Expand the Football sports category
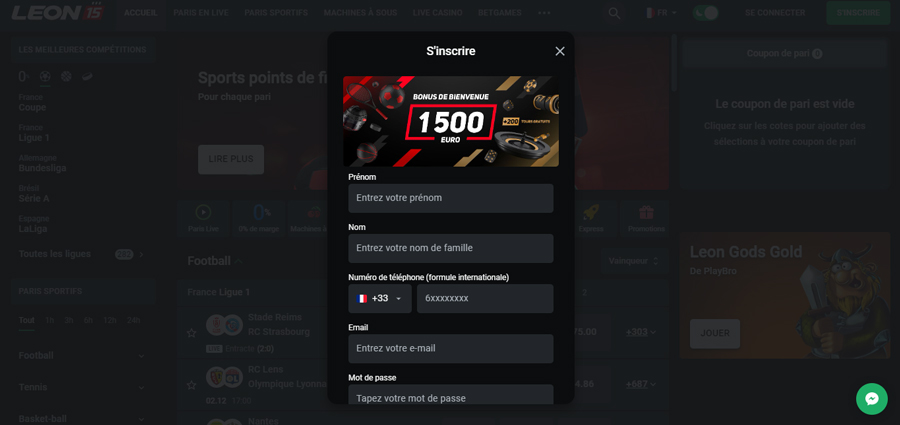This screenshot has height=425, width=900. (x=82, y=356)
